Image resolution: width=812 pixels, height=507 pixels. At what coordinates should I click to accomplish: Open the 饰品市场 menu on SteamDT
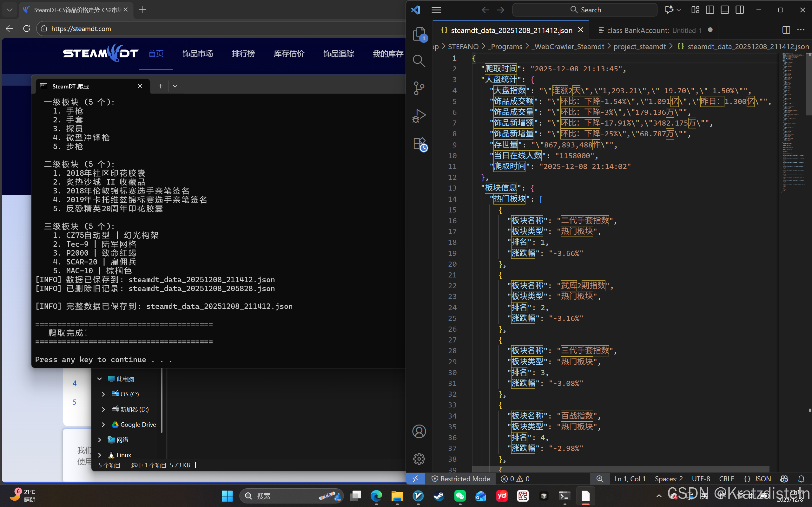point(198,54)
